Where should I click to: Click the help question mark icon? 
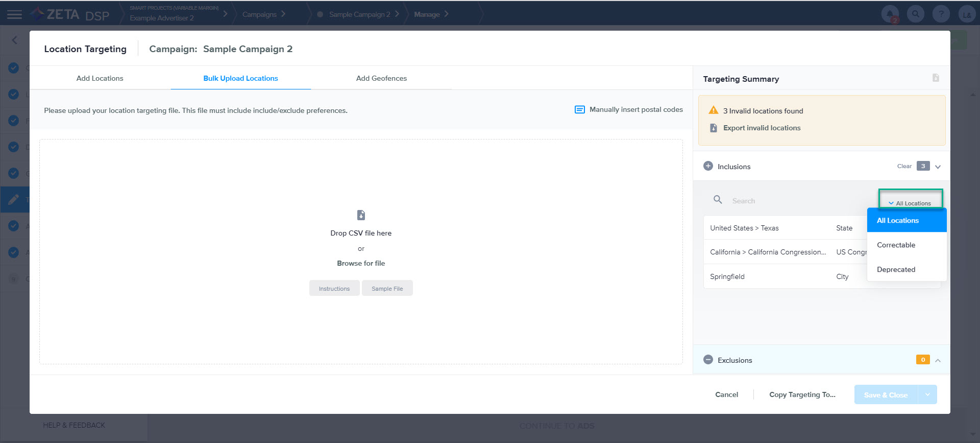coord(941,14)
